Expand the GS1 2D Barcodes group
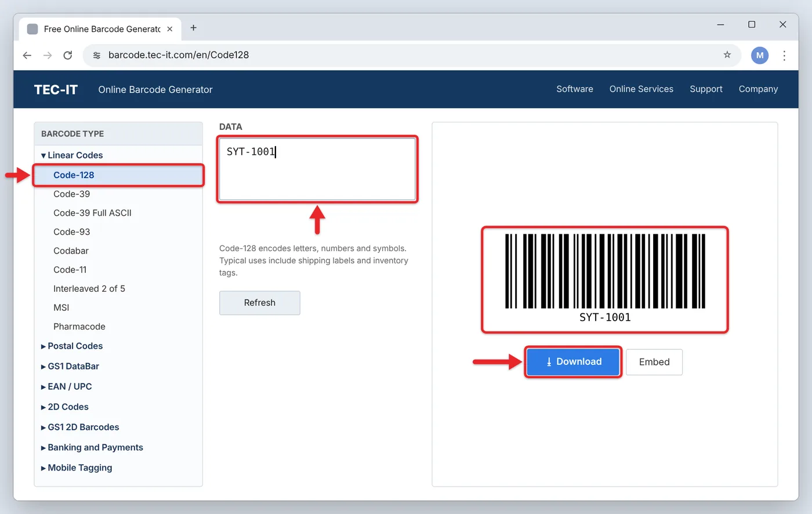Viewport: 812px width, 514px height. click(80, 428)
